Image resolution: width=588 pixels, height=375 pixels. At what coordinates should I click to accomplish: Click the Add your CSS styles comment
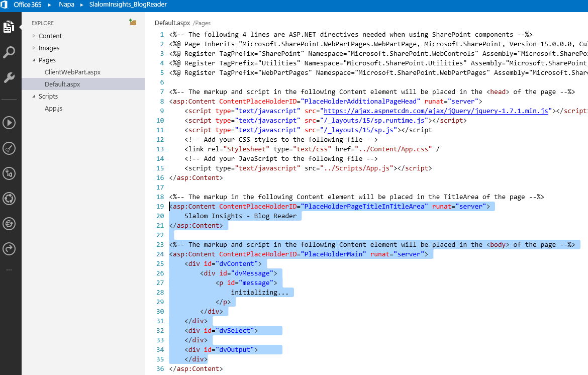point(281,140)
